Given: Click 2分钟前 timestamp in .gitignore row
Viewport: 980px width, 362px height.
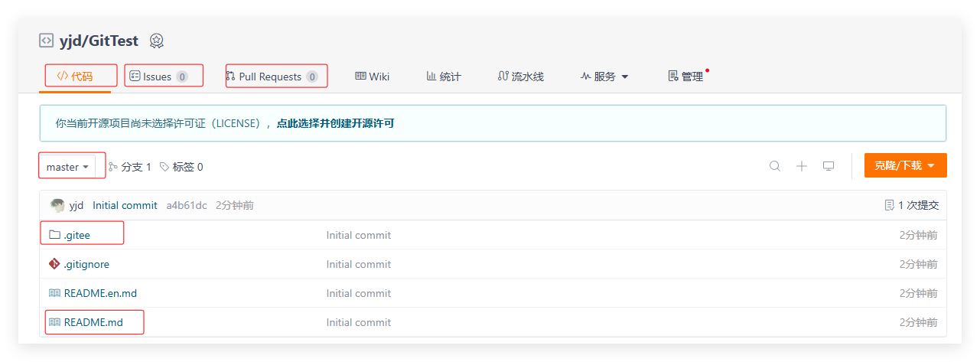Looking at the screenshot, I should pyautogui.click(x=918, y=264).
